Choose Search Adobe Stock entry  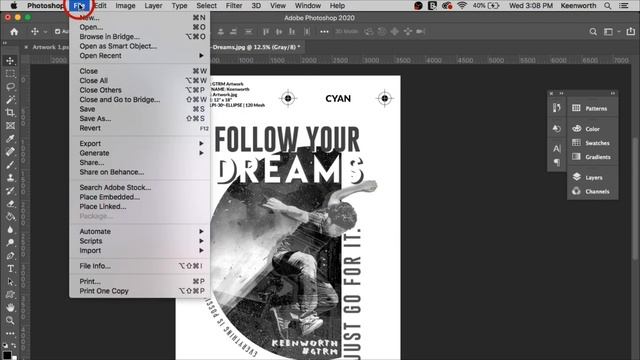coord(140,187)
